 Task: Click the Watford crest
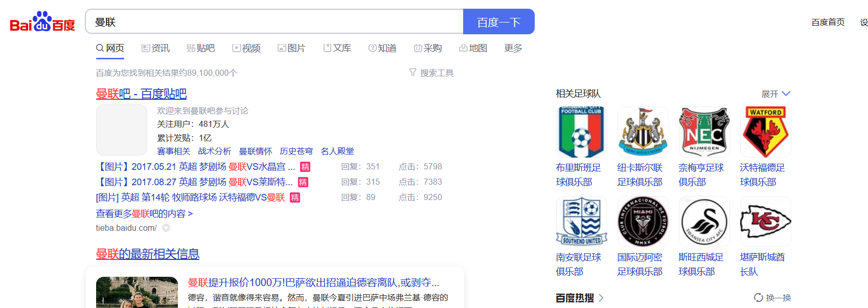coord(766,132)
